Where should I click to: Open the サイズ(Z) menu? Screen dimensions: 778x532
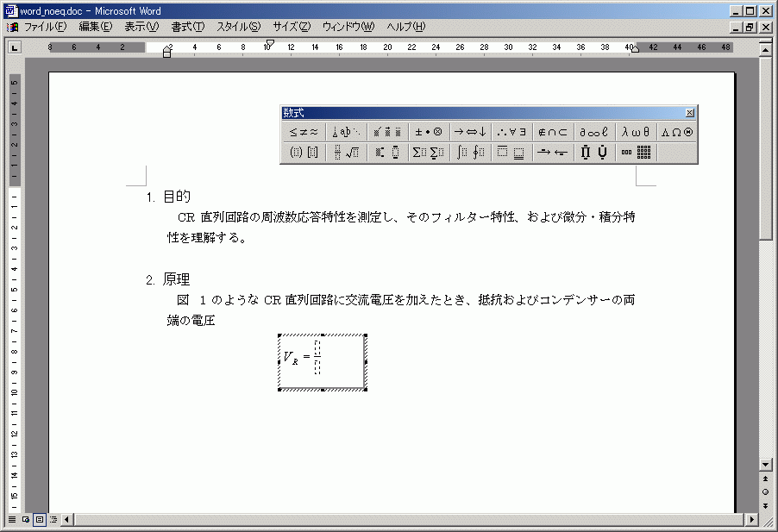point(291,27)
